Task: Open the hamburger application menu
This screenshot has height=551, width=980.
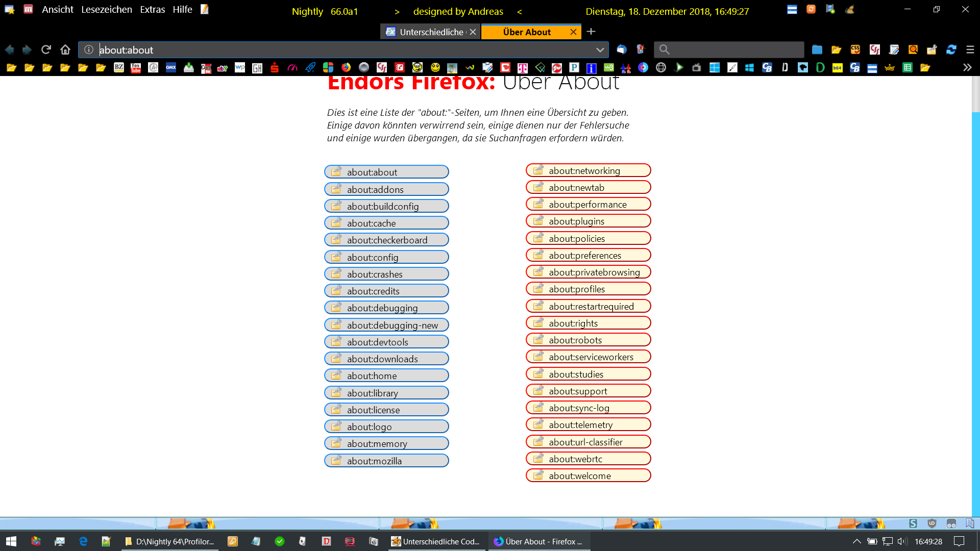Action: 970,49
